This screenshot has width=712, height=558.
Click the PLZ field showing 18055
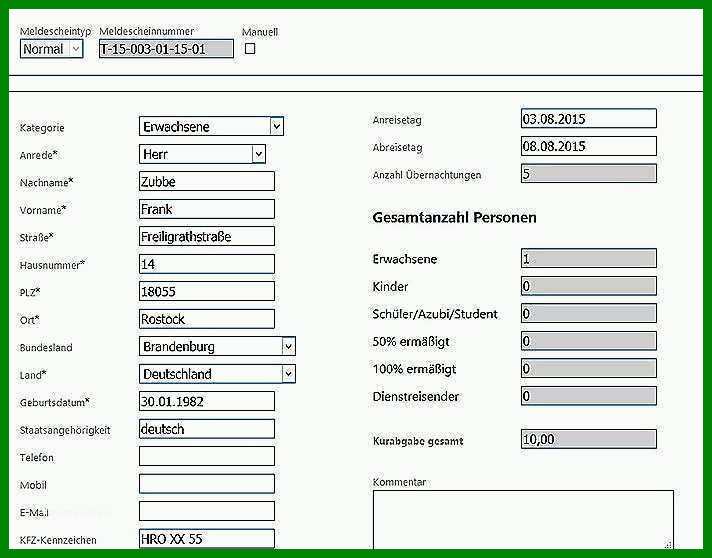[207, 291]
